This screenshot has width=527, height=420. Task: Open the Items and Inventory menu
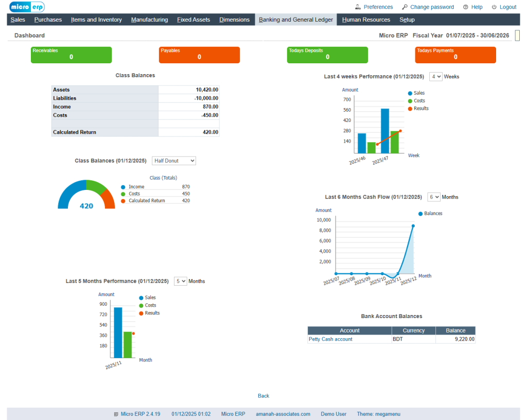coord(96,20)
